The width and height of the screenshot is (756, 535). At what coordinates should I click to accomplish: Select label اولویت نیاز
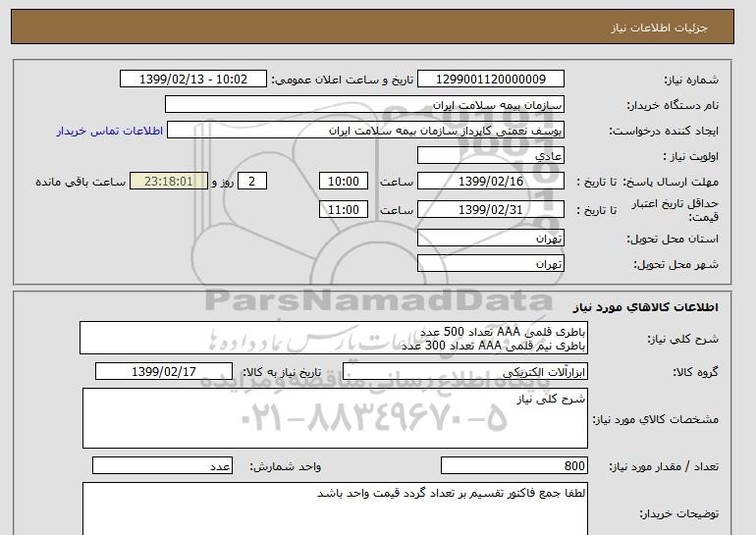(x=691, y=156)
